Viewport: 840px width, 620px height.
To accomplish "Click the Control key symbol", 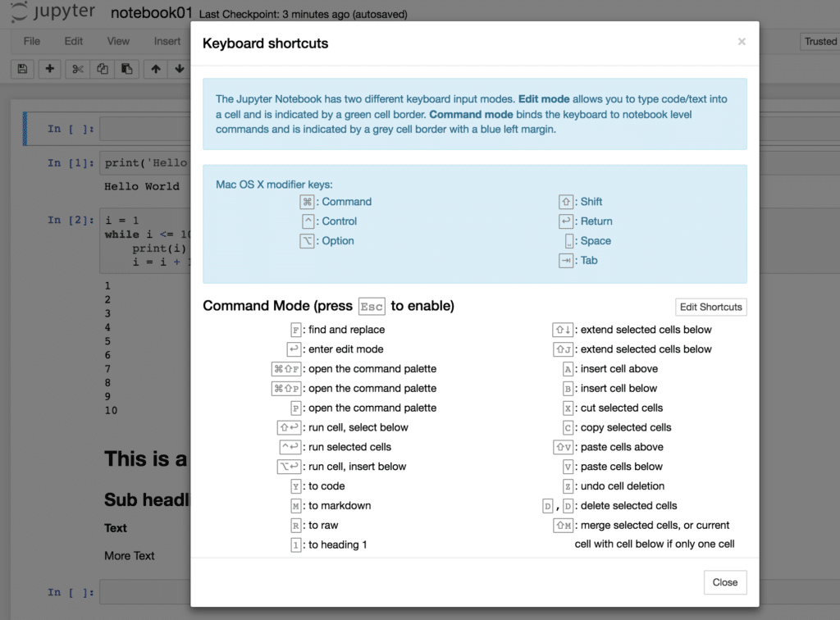I will [x=308, y=221].
